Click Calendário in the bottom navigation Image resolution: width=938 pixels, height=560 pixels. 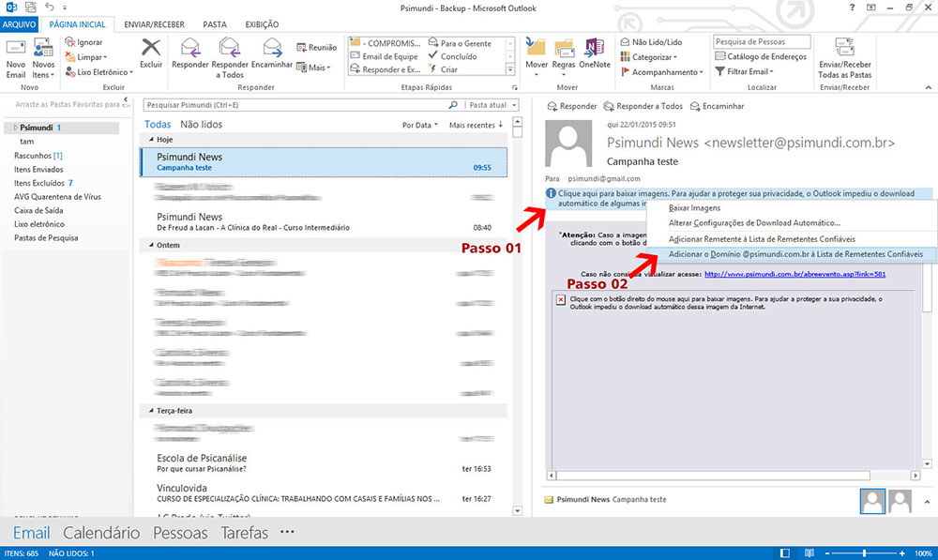tap(101, 533)
